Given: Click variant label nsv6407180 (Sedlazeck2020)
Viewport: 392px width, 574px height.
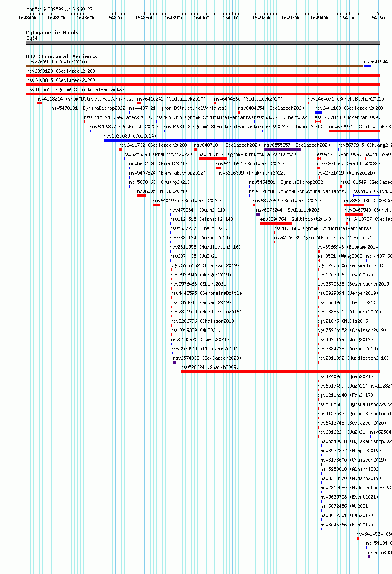Looking at the screenshot, I should click(x=229, y=145).
